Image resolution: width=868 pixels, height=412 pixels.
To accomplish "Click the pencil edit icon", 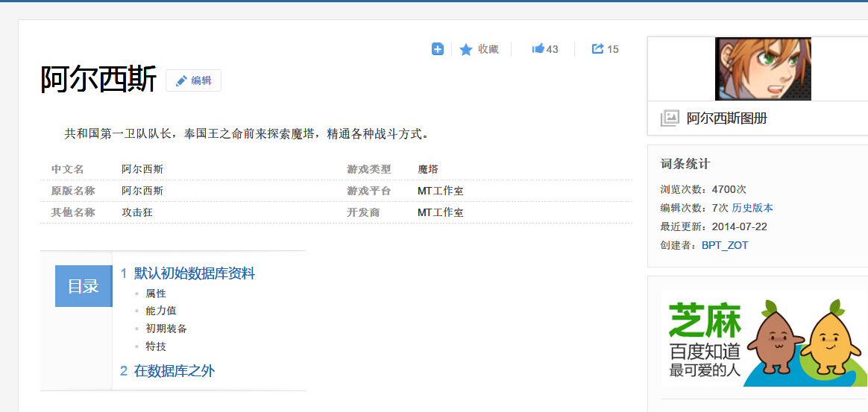I will [181, 80].
